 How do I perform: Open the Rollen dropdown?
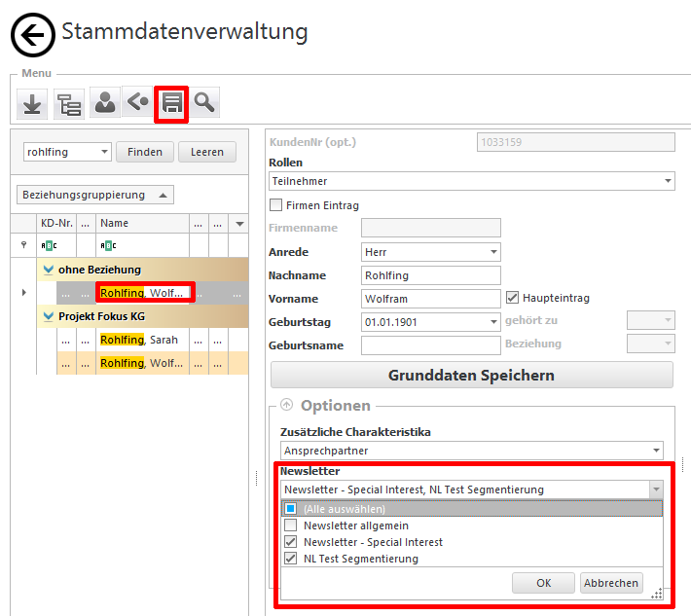[x=472, y=181]
